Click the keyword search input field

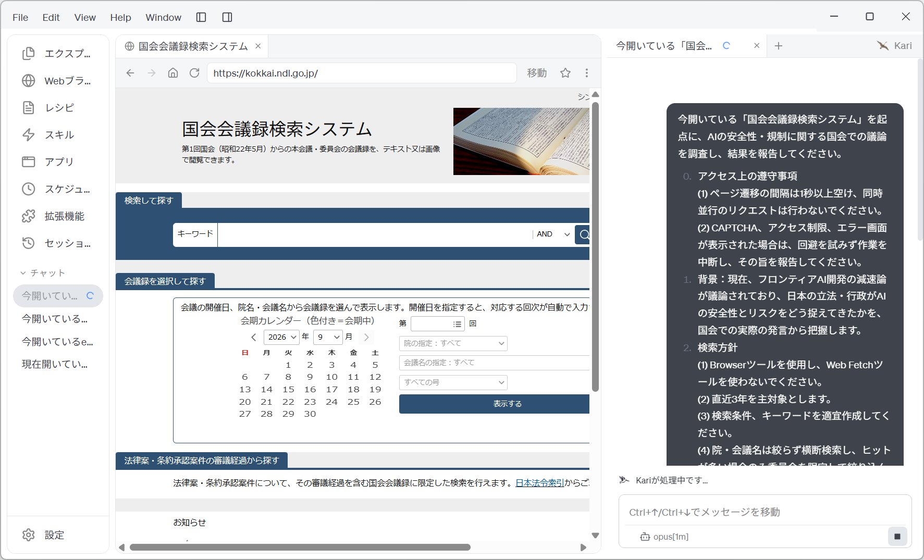pyautogui.click(x=375, y=234)
